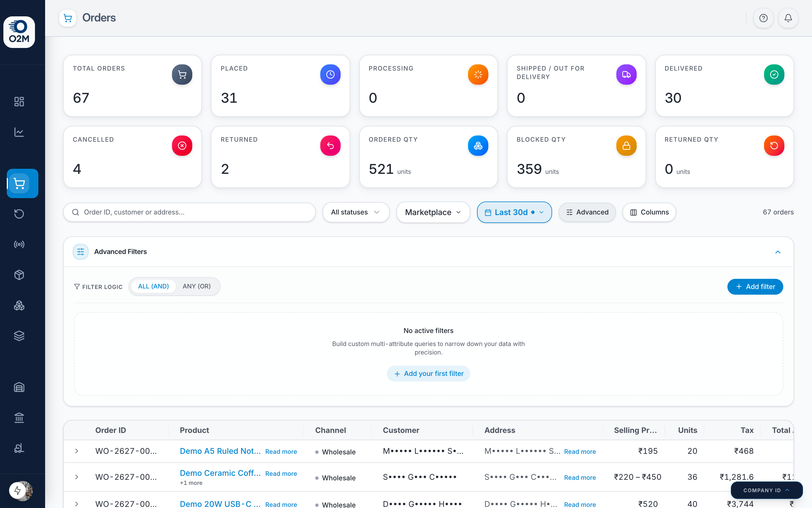Screen dimensions: 812x508
Task: Select the orders cart icon in sidebar
Action: (x=23, y=183)
